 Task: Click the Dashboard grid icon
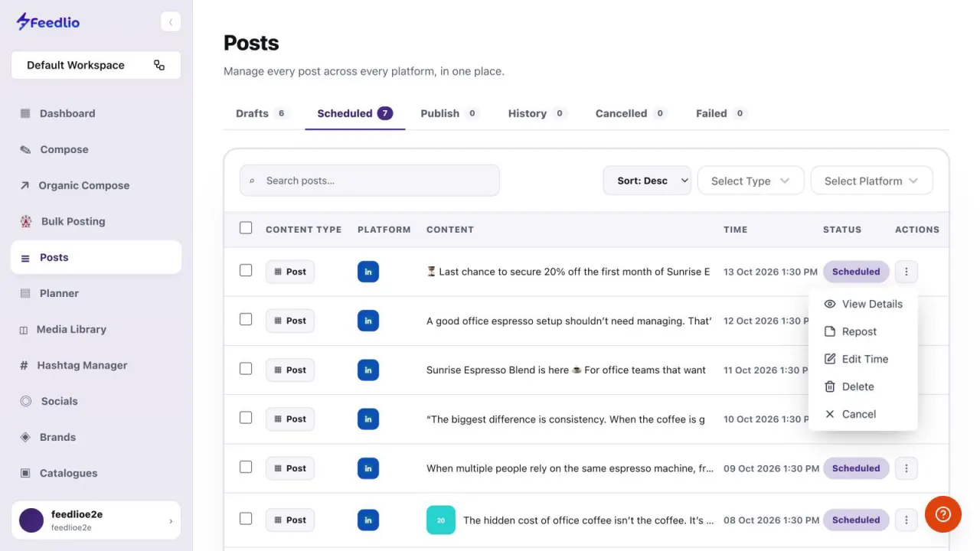(25, 113)
